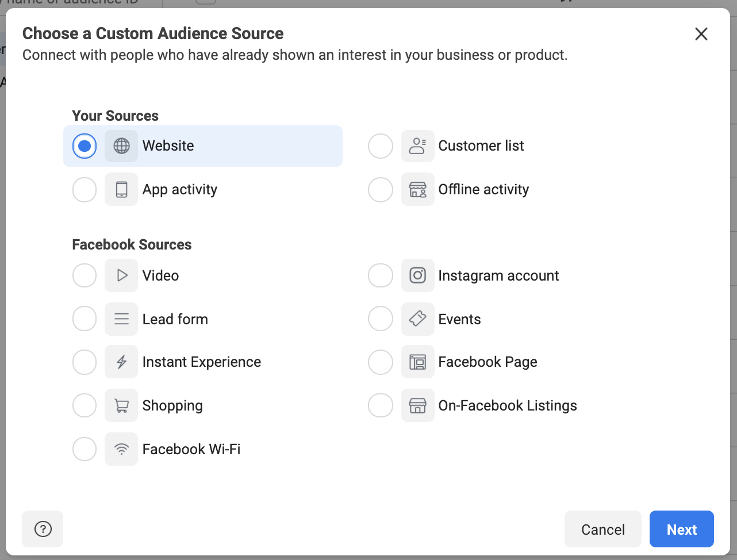Click the 'Instagram account' label text

click(x=498, y=276)
